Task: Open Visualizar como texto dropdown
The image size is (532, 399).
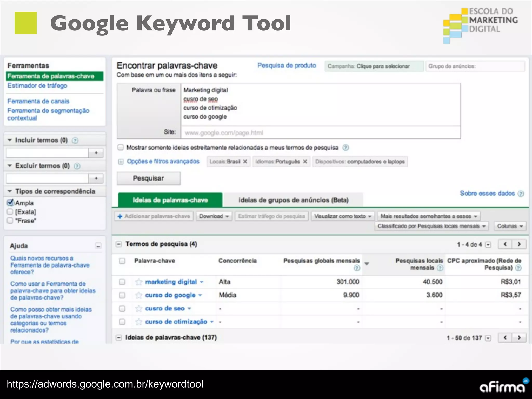Action: coord(343,216)
